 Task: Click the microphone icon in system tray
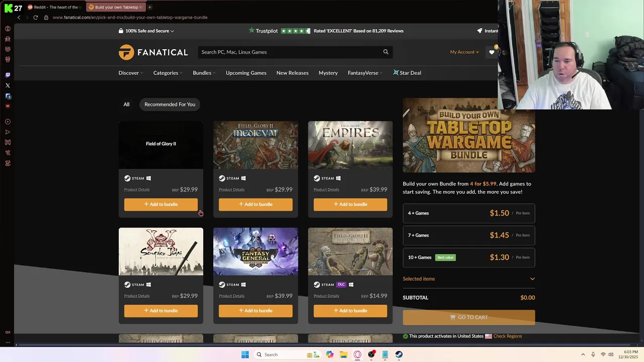pos(593,354)
